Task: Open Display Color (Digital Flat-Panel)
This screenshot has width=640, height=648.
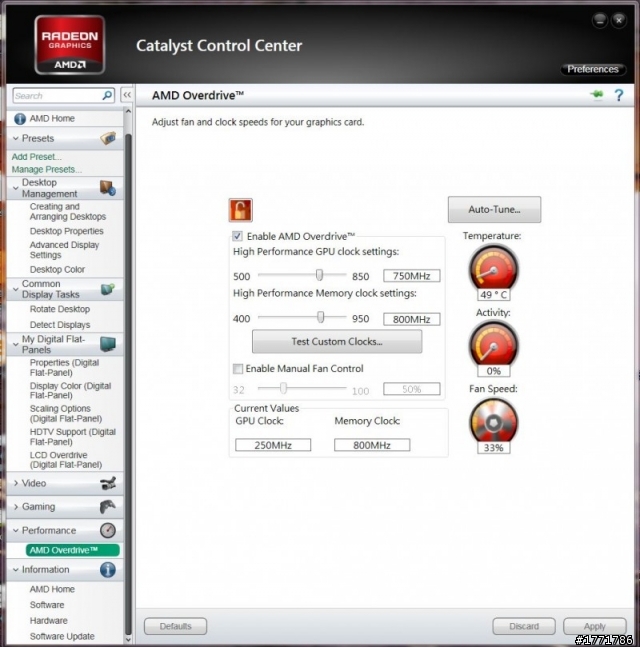Action: click(70, 391)
